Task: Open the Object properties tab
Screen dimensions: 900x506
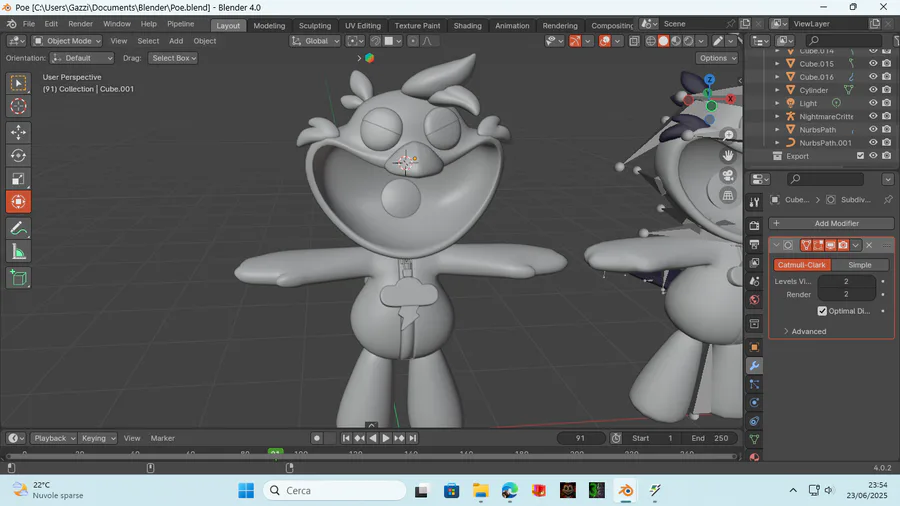Action: [x=754, y=347]
